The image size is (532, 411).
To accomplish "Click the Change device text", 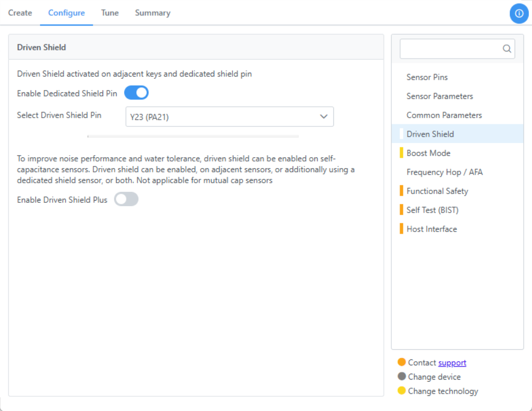I will pyautogui.click(x=434, y=377).
